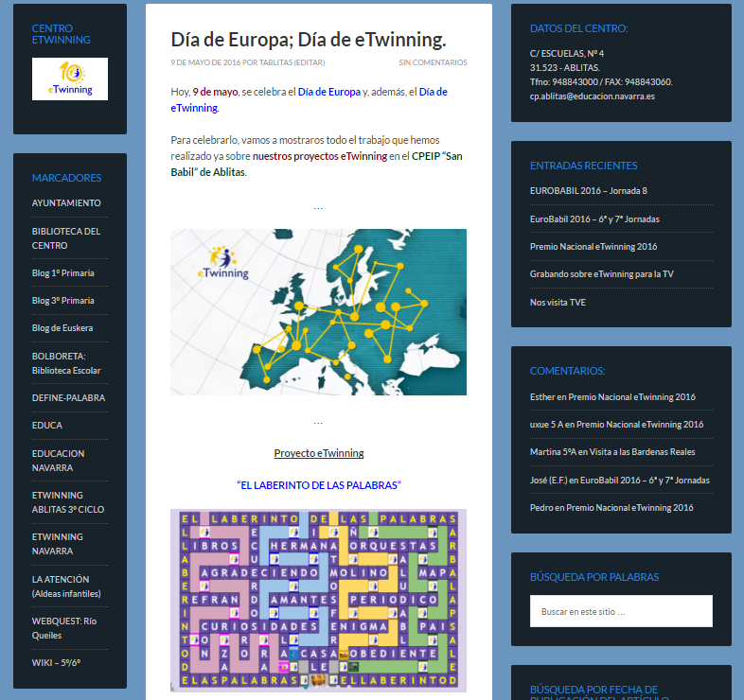
Task: Open the AYUNTAMIENTO bookmark
Action: [x=66, y=203]
